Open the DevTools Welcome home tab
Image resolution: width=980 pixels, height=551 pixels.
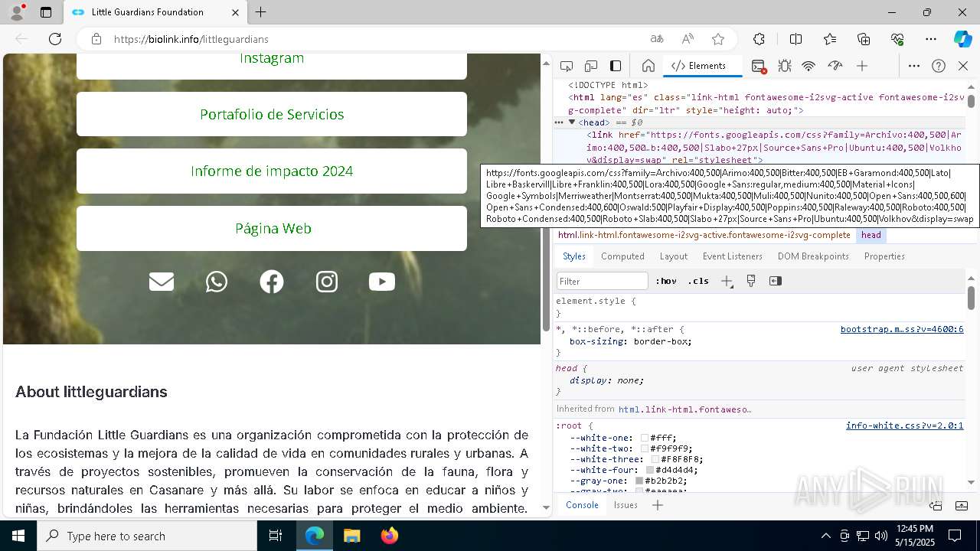648,66
